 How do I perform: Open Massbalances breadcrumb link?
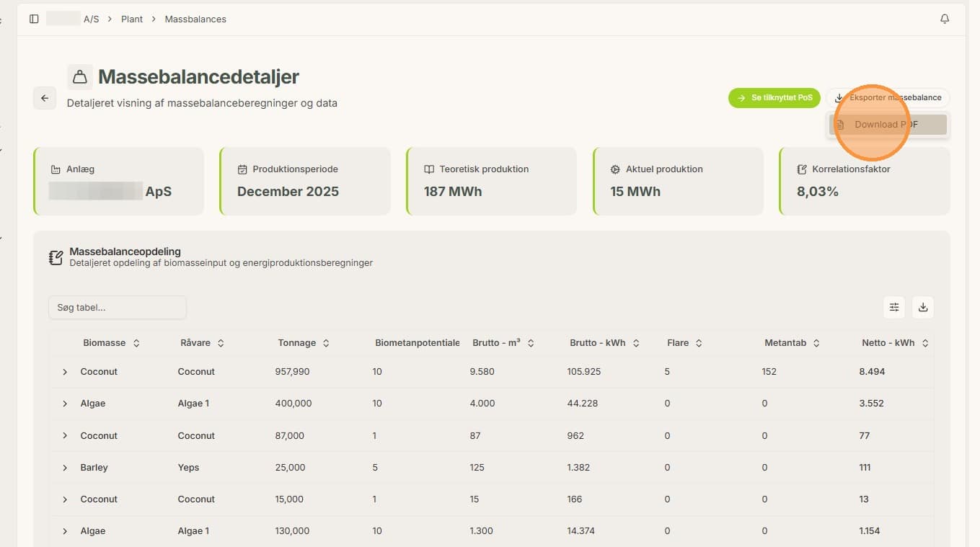point(195,19)
